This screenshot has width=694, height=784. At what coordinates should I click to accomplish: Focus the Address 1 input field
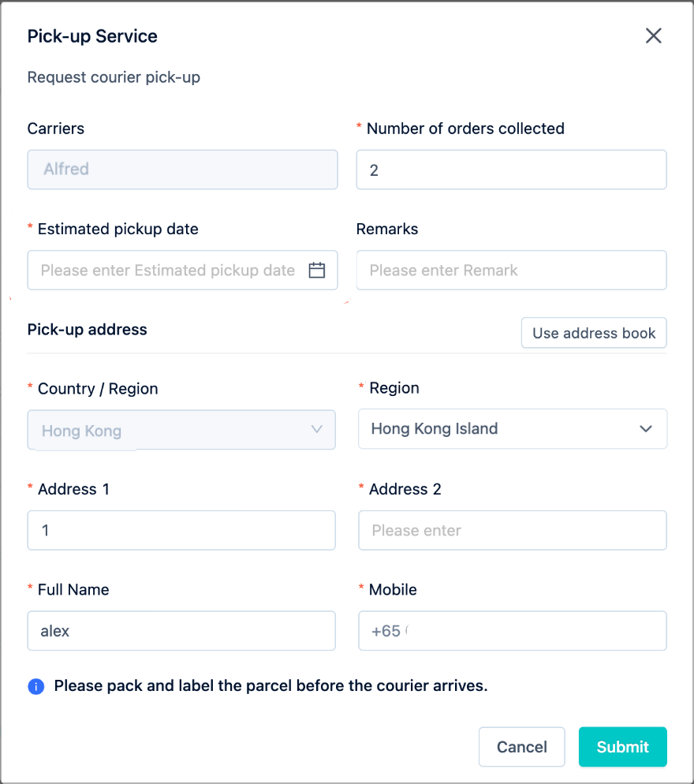pyautogui.click(x=181, y=530)
